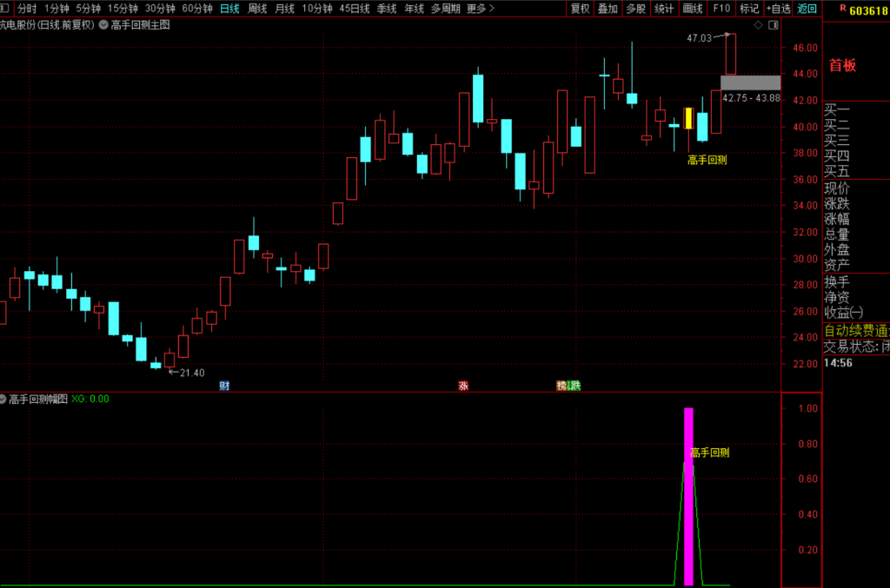Click the 现价 current price row
Image resolution: width=890 pixels, height=588 pixels.
click(837, 188)
